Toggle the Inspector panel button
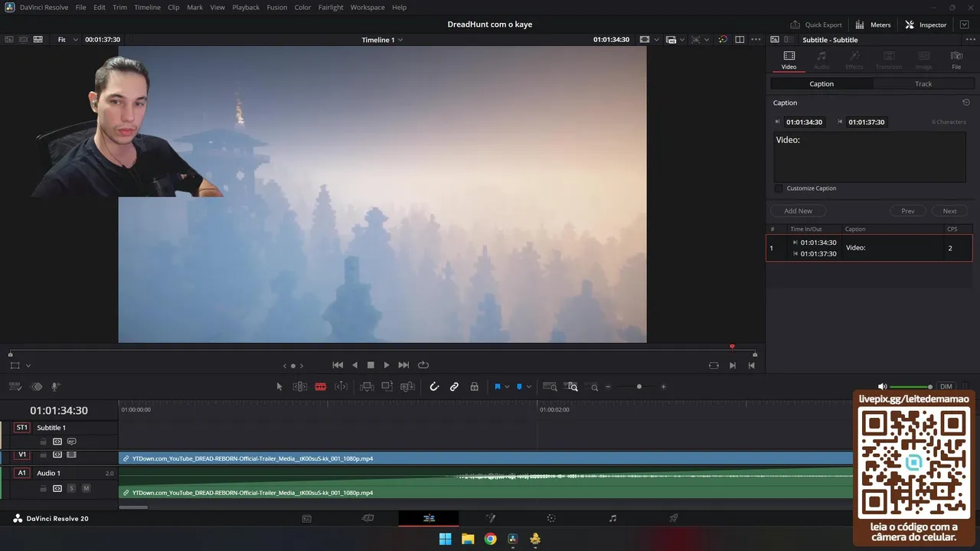The height and width of the screenshot is (551, 980). click(x=926, y=24)
